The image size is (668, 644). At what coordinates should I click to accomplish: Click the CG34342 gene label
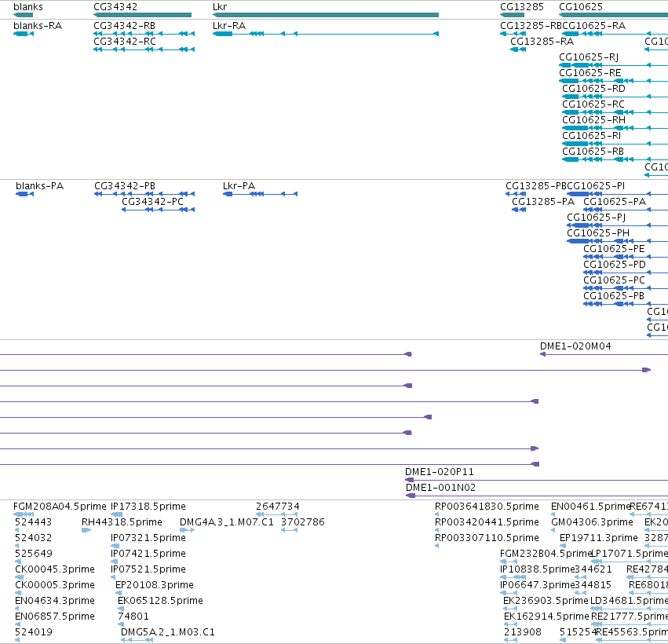point(115,7)
